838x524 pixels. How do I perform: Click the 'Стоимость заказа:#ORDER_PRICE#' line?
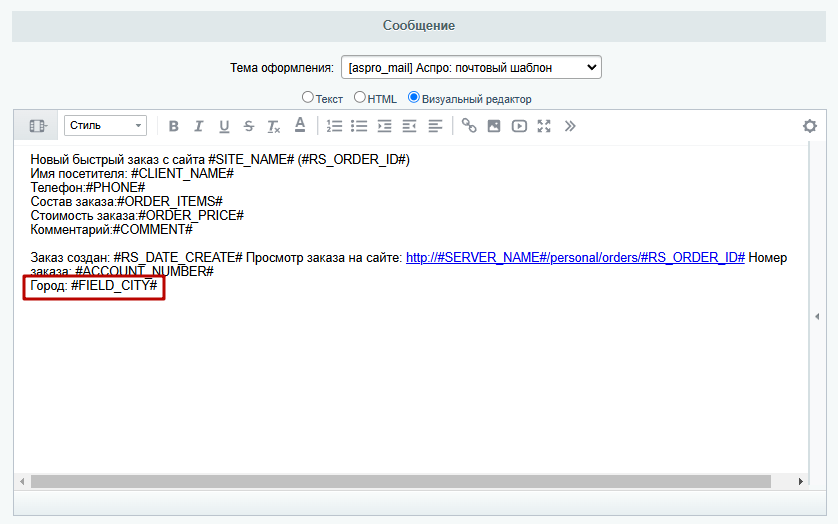tap(137, 215)
